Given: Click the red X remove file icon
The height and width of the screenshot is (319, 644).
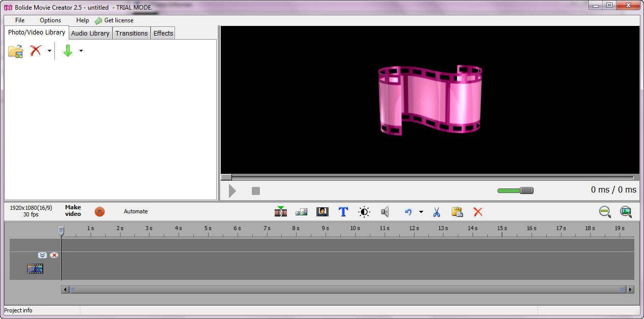Looking at the screenshot, I should coord(36,51).
